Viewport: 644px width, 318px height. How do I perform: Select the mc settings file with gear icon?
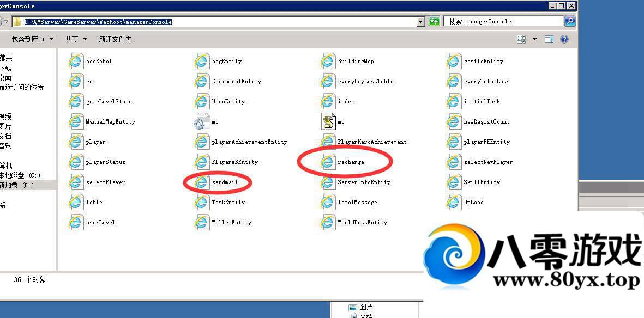point(202,122)
